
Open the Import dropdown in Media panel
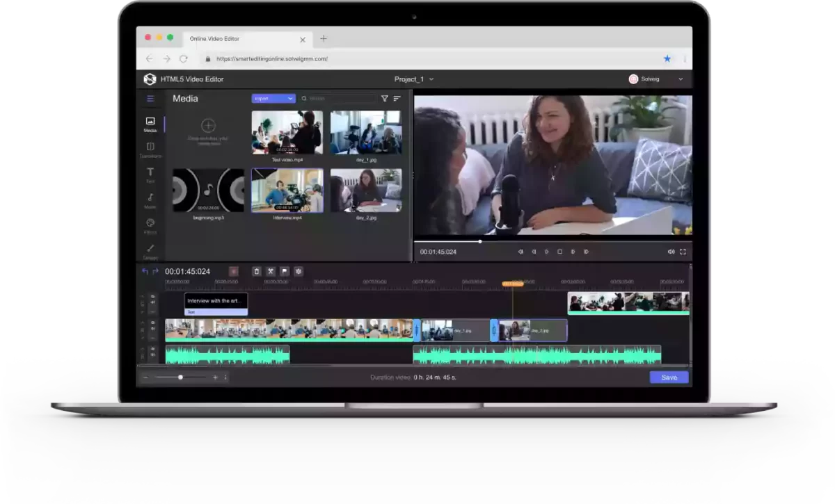pyautogui.click(x=273, y=99)
